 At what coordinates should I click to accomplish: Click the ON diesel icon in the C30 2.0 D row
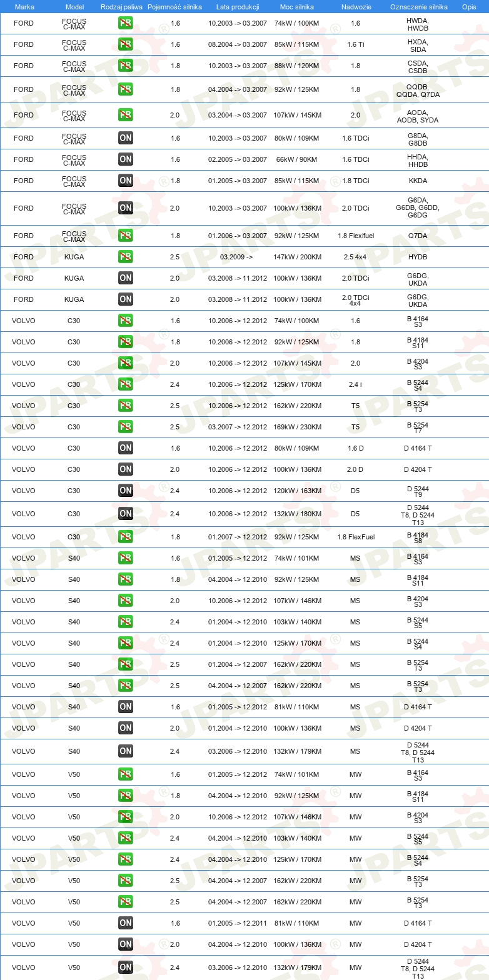coord(126,469)
